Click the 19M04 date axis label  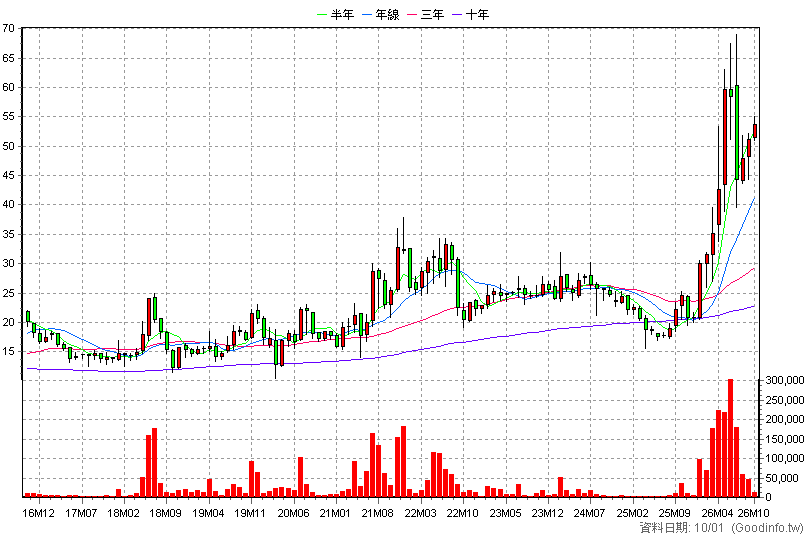click(208, 513)
